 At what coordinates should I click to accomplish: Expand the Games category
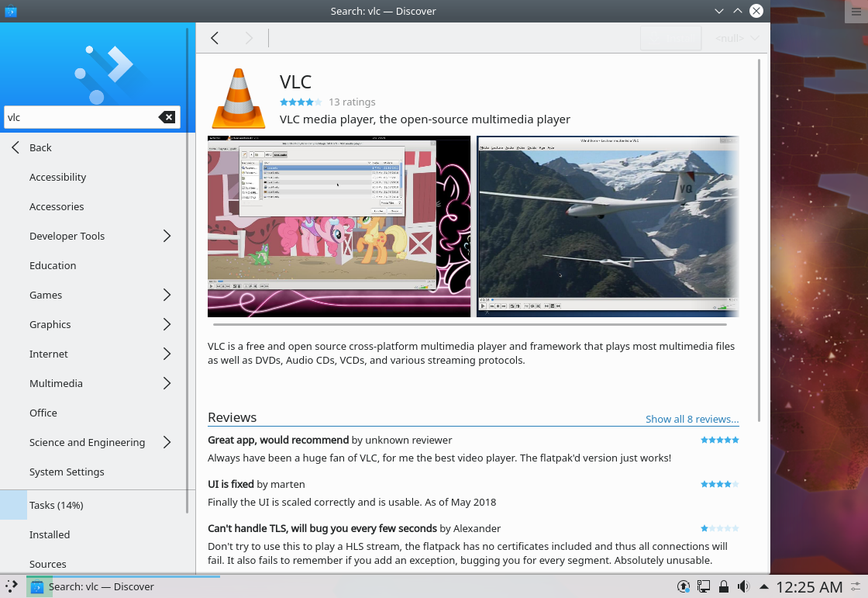(167, 295)
